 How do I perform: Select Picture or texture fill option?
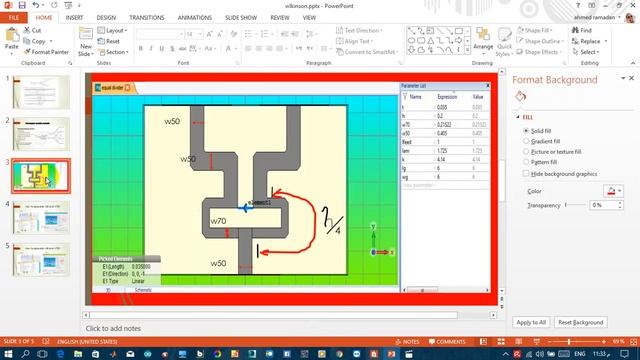pos(552,151)
